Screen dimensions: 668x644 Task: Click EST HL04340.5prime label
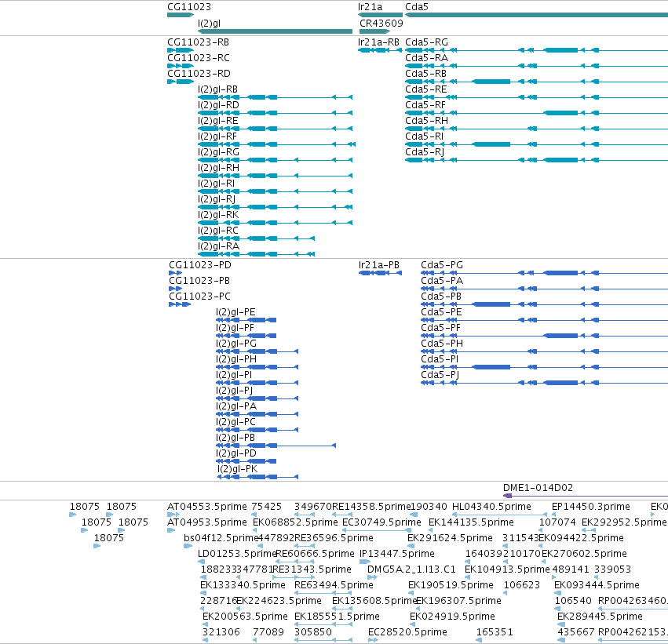click(x=491, y=507)
